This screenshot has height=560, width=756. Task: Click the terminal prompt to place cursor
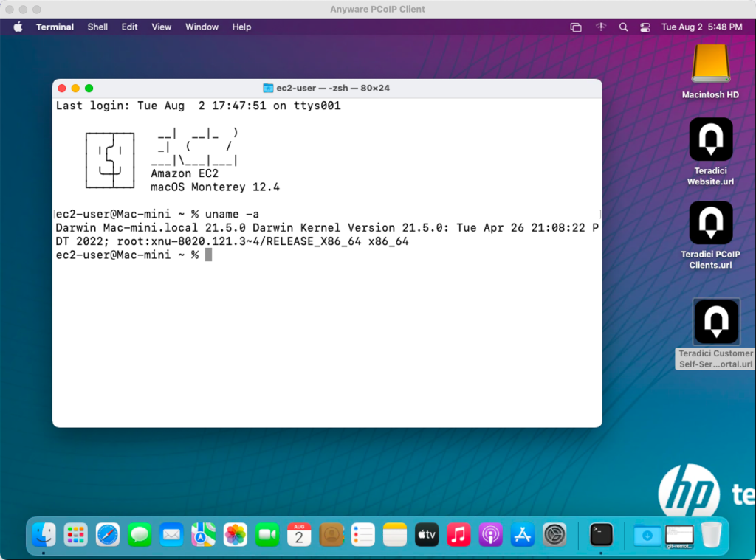point(210,254)
